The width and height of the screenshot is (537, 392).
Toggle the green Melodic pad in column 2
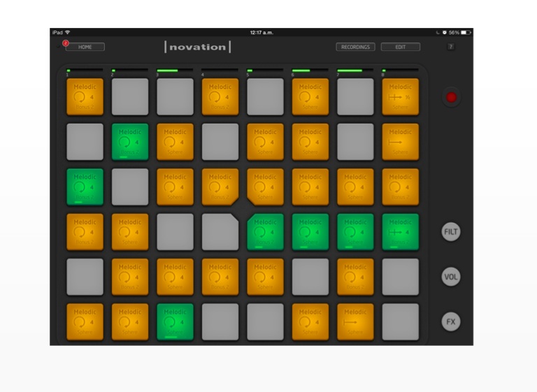pyautogui.click(x=130, y=142)
